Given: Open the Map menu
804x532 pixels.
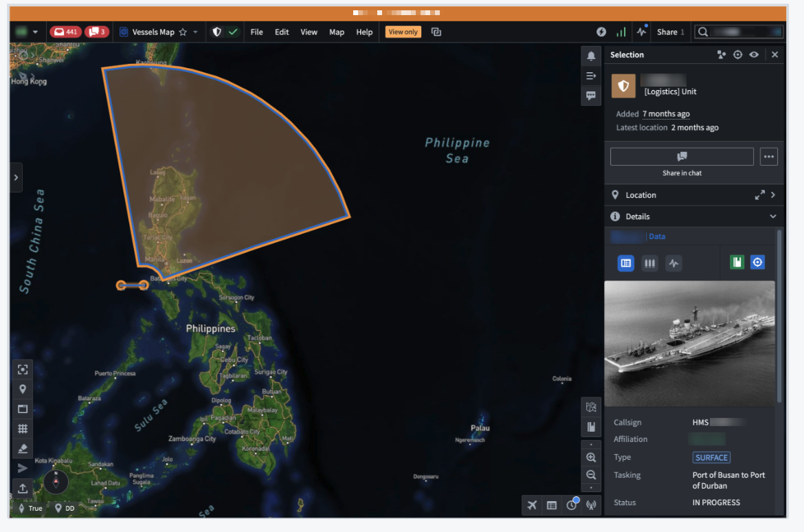Looking at the screenshot, I should 336,32.
